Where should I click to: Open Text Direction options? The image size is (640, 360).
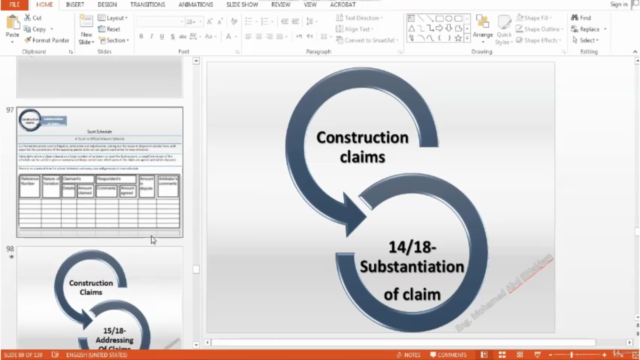tap(360, 18)
